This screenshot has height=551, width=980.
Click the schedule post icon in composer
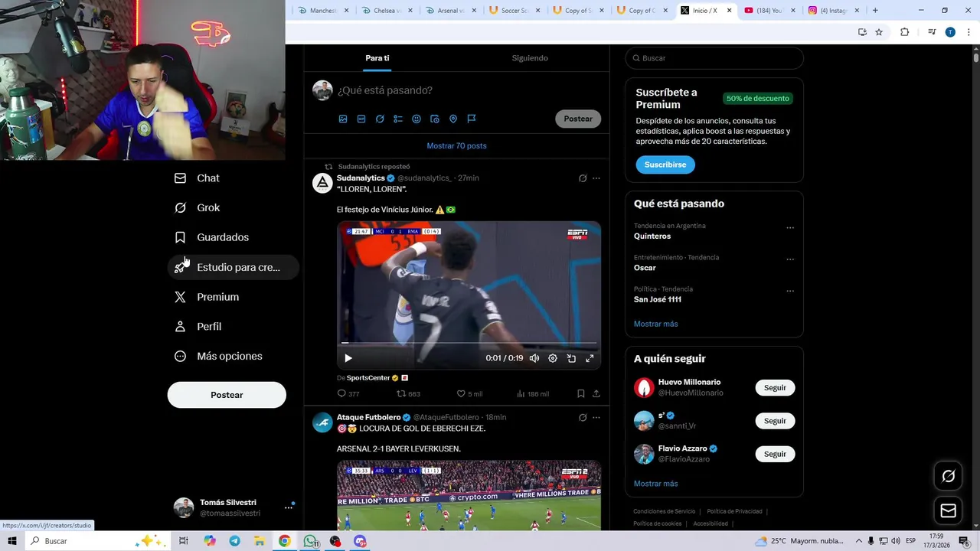(x=435, y=119)
